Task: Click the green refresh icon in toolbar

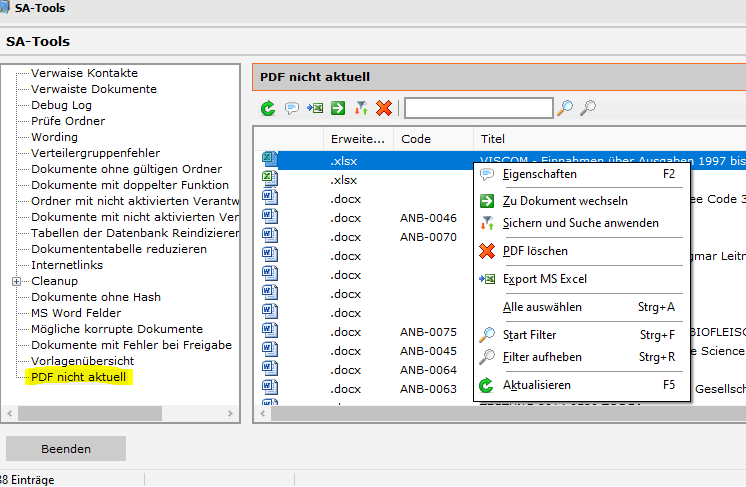Action: pos(268,108)
